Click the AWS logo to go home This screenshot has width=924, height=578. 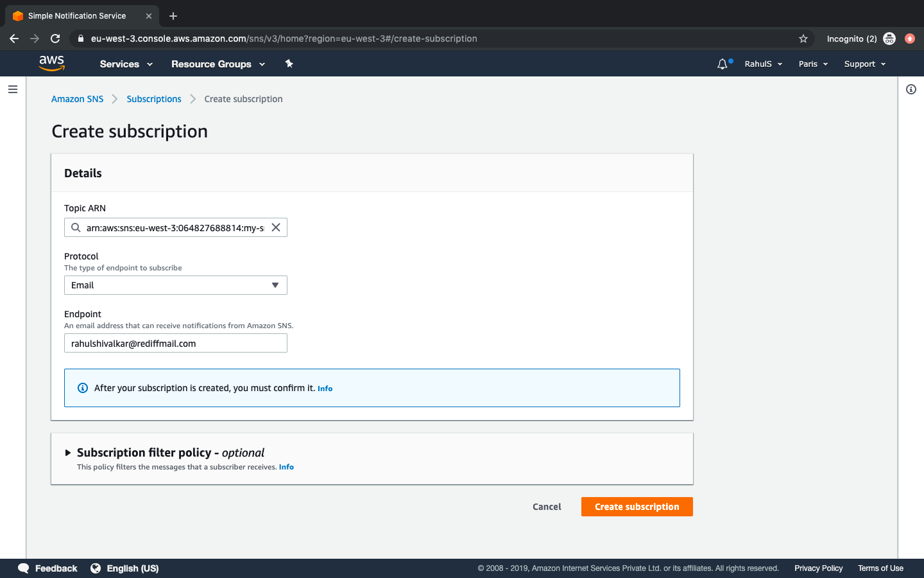pyautogui.click(x=51, y=63)
